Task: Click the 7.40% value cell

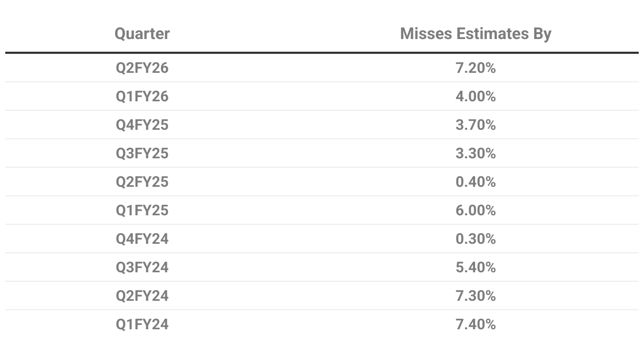Action: point(476,325)
